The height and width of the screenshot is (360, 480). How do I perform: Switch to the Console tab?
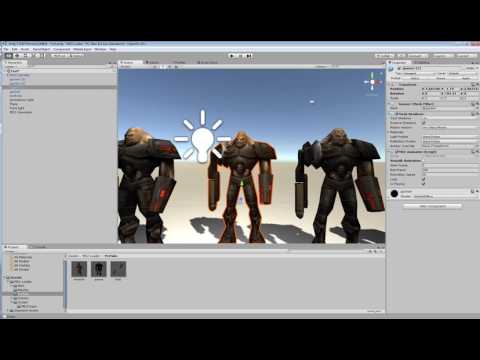pyautogui.click(x=39, y=247)
